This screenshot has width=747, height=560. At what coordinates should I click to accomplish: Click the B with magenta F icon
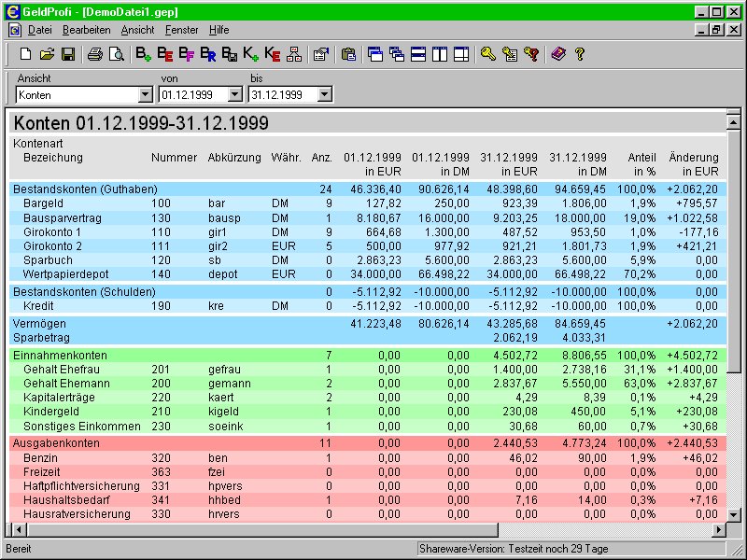point(186,54)
